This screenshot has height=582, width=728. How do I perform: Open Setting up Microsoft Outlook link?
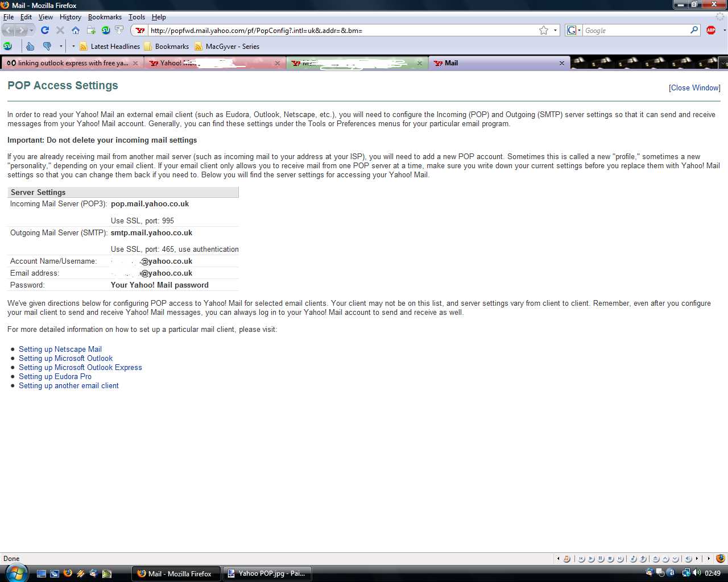tap(65, 358)
